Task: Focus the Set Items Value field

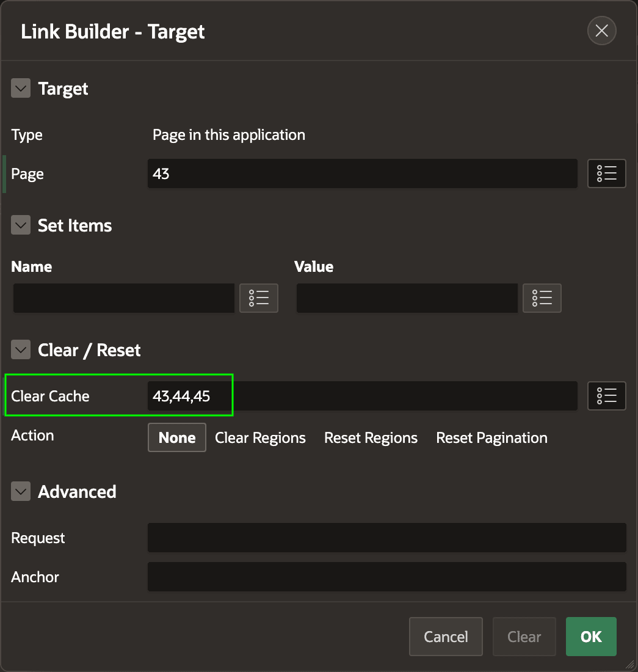Action: point(407,298)
